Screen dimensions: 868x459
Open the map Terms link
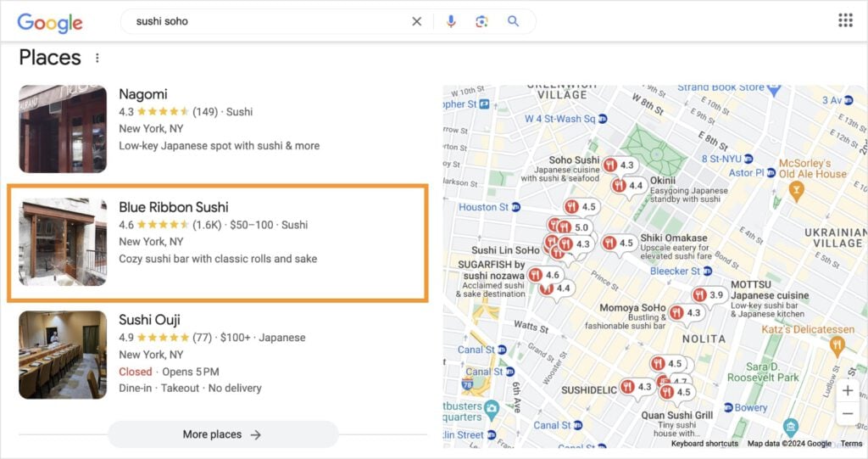[x=851, y=444]
